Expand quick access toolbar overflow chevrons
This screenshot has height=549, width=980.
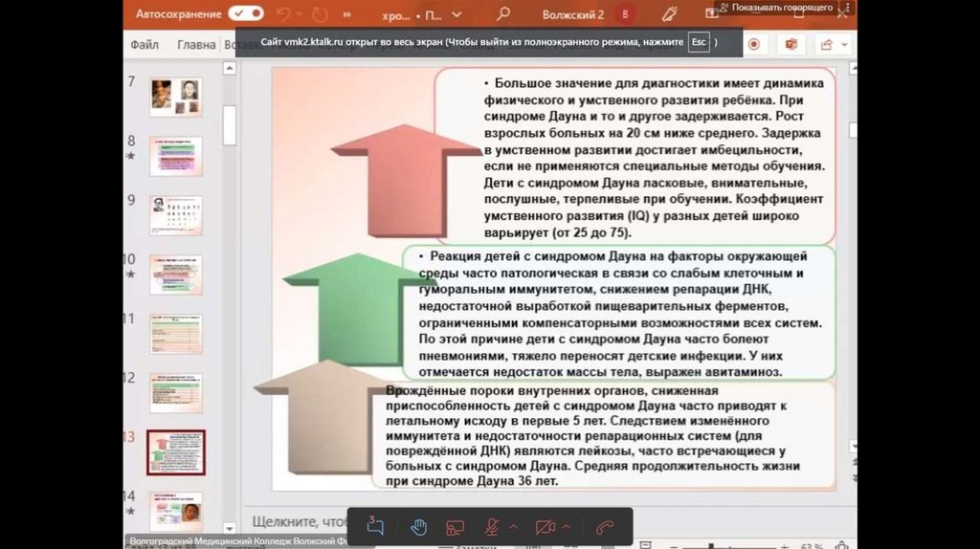(345, 14)
